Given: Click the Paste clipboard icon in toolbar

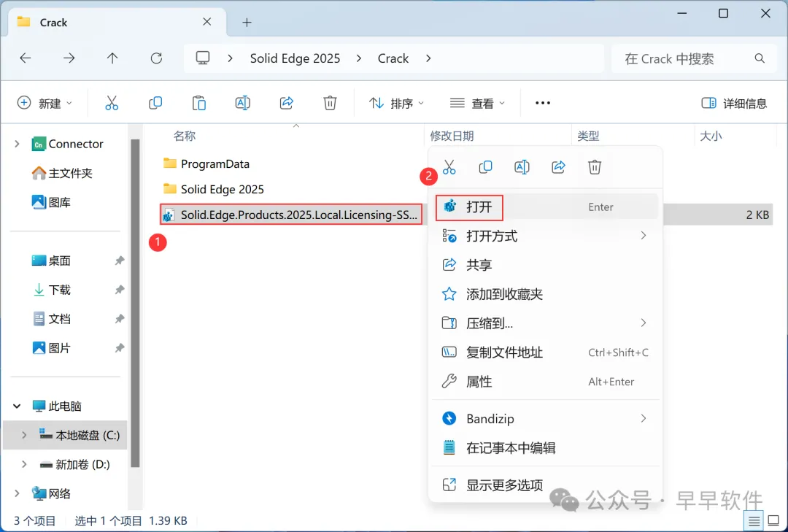Looking at the screenshot, I should [199, 103].
